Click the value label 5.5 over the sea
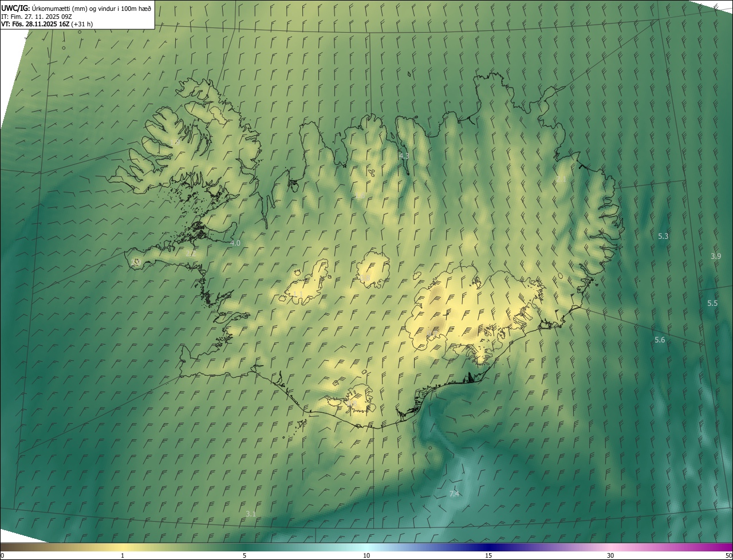This screenshot has height=560, width=733. click(712, 303)
